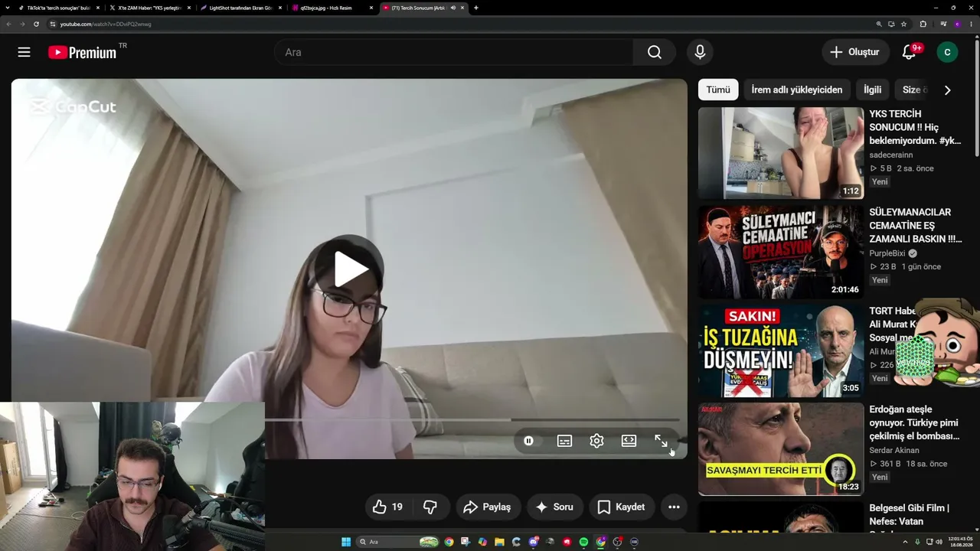The height and width of the screenshot is (551, 980).
Task: Open the 'Erdoğan ateşle oynuyor' video title
Action: 914,422
